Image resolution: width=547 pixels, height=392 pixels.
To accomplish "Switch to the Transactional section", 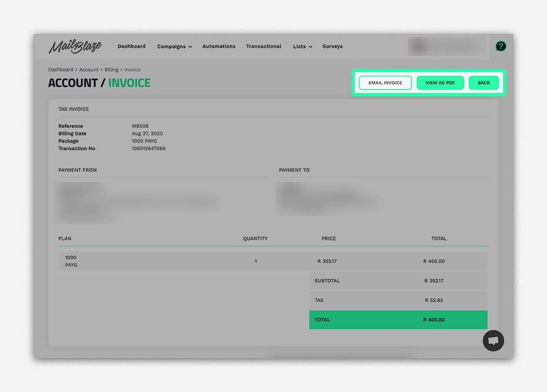I will coord(263,46).
